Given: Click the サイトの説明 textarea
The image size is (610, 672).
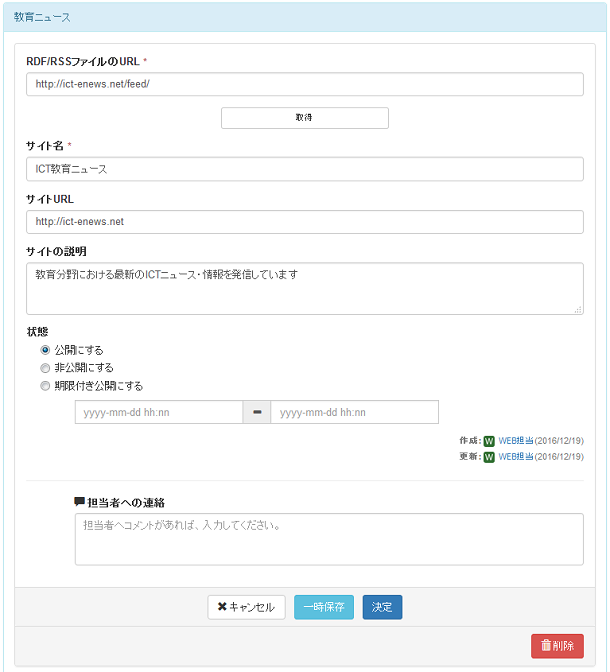Looking at the screenshot, I should coord(304,288).
